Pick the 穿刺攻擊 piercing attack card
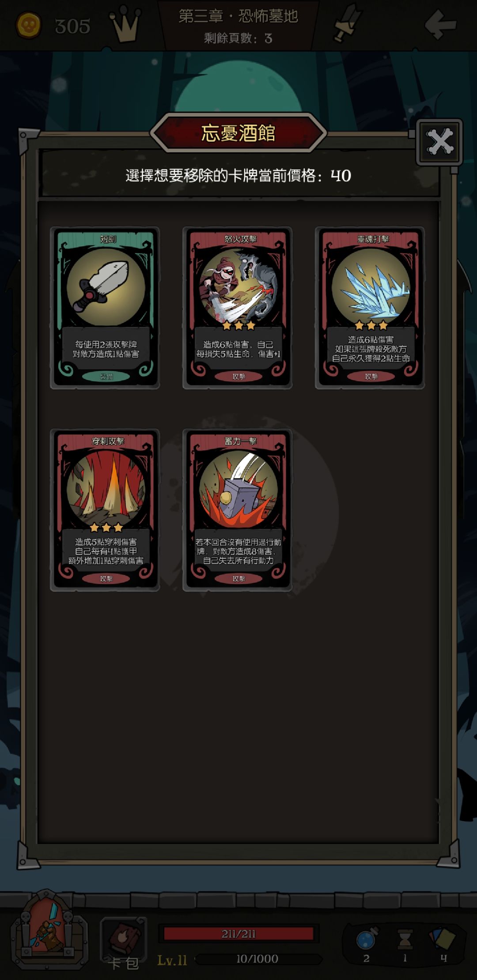This screenshot has height=980, width=477. coord(105,510)
